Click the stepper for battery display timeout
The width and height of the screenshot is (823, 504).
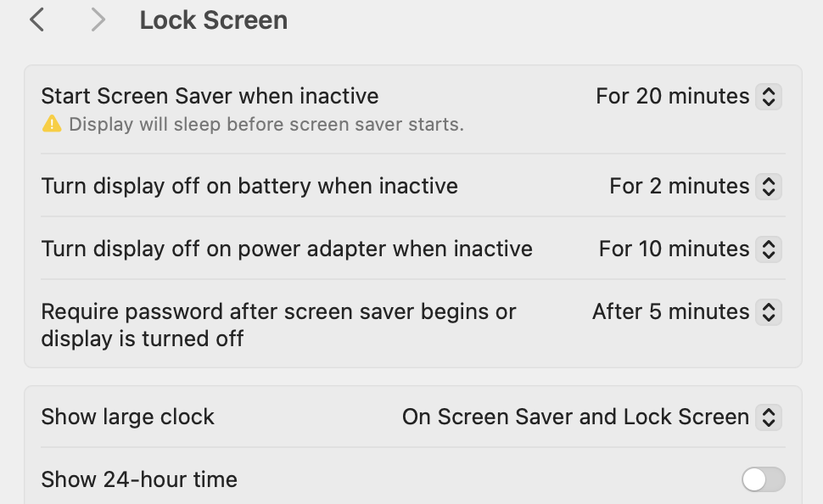tap(768, 186)
